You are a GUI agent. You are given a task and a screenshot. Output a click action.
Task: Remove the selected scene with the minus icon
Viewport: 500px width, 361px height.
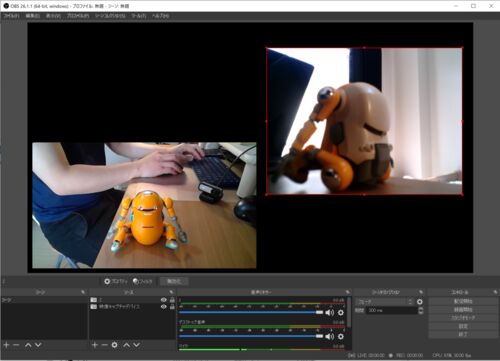(x=16, y=345)
